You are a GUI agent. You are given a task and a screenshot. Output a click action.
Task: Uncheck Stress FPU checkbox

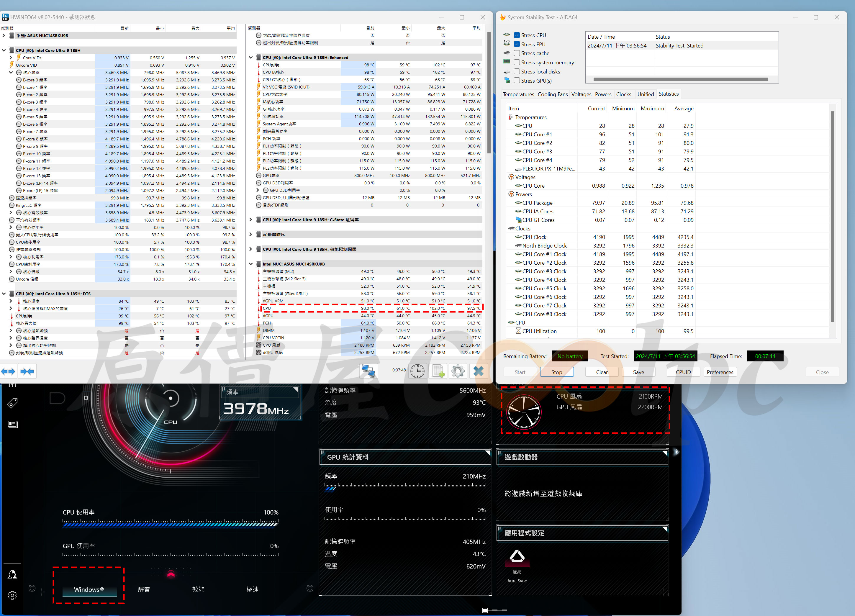[517, 44]
